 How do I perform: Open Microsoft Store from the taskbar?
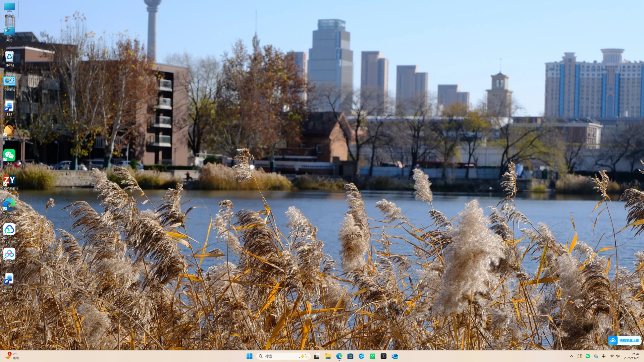tap(350, 356)
